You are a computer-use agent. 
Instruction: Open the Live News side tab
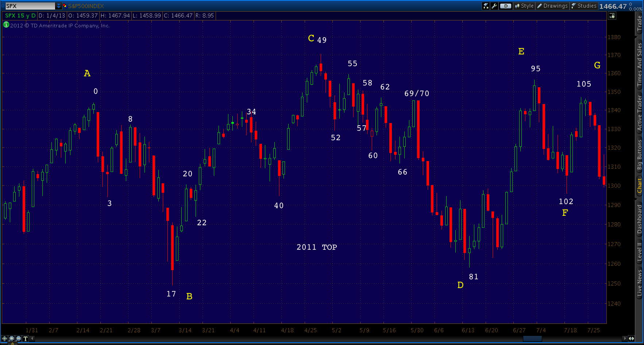(639, 283)
